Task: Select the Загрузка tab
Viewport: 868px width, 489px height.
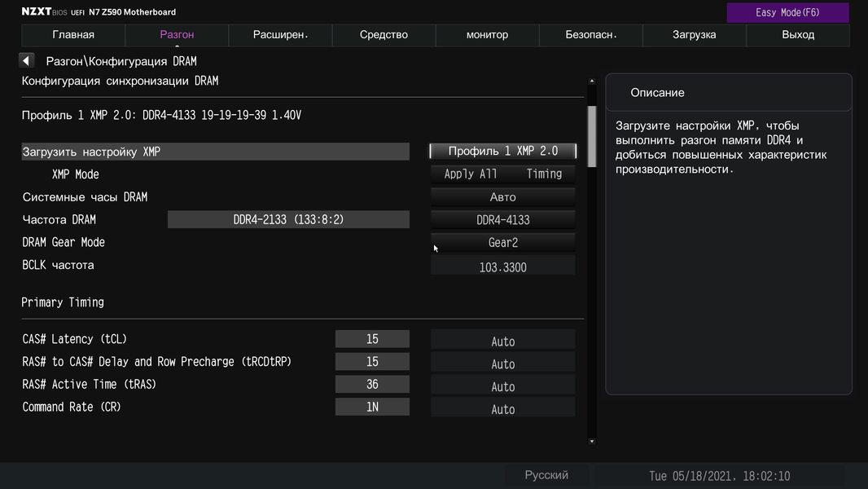Action: pos(694,35)
